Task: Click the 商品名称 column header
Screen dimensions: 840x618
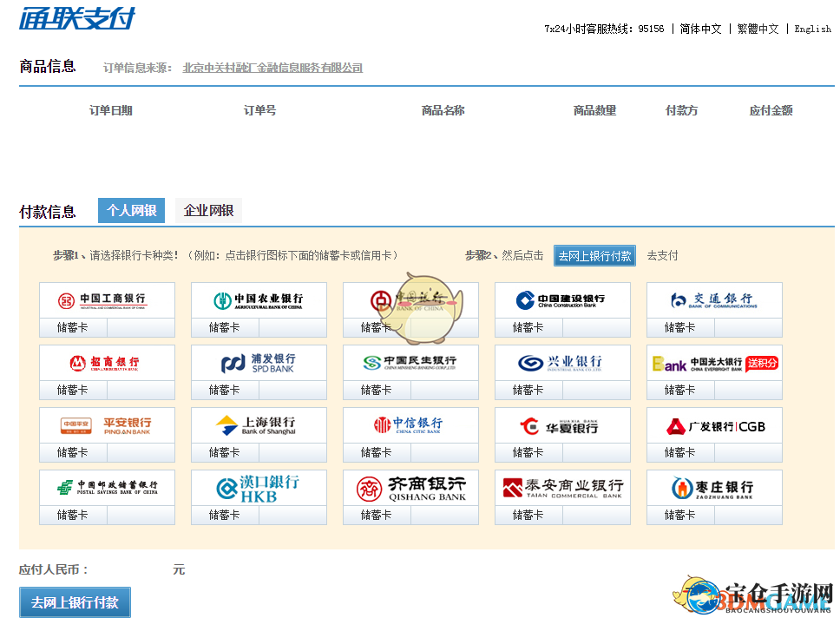Action: tap(443, 110)
